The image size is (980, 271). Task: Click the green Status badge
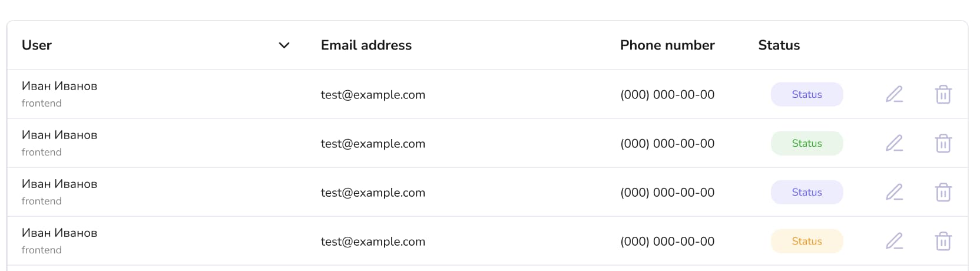click(807, 143)
